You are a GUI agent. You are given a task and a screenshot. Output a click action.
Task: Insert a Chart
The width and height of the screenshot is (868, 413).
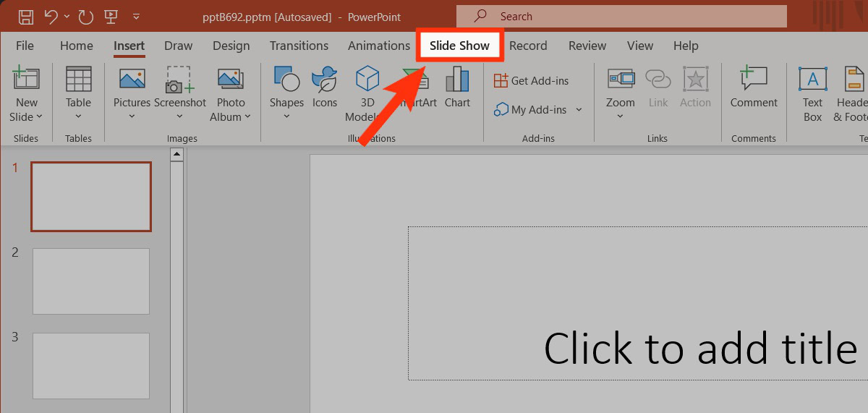pos(457,88)
